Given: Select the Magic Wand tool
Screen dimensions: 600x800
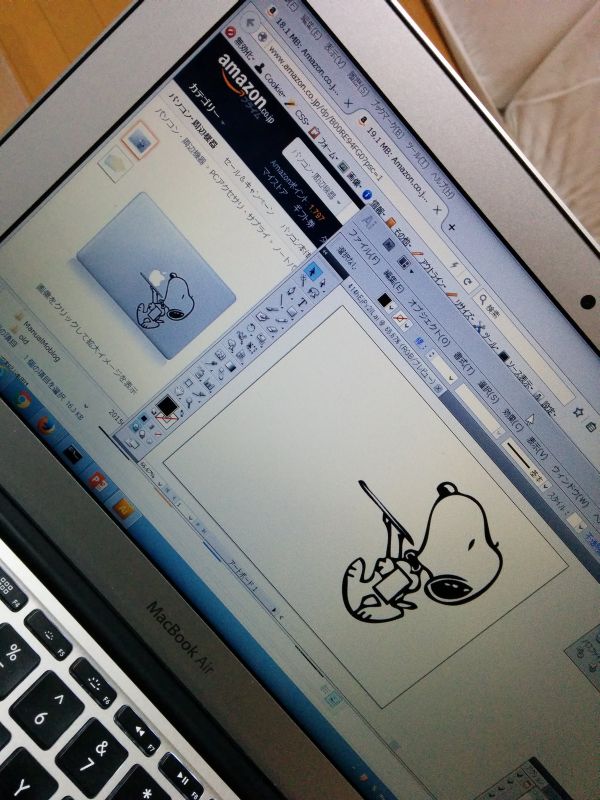Looking at the screenshot, I should [x=303, y=280].
